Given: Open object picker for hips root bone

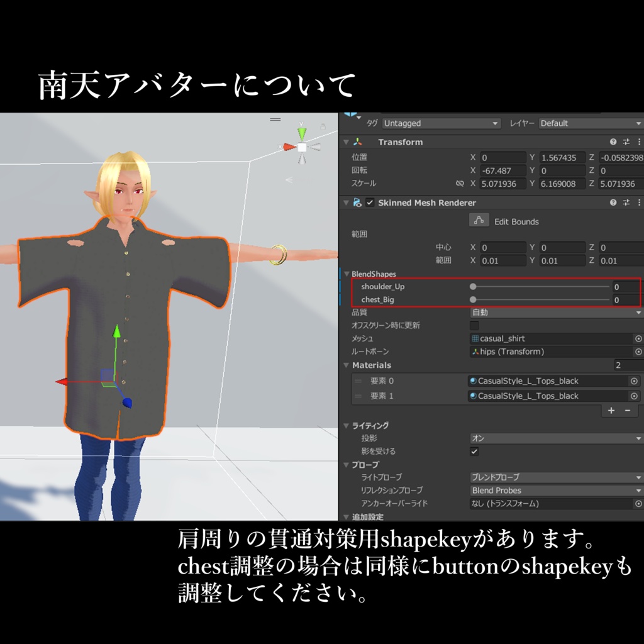Looking at the screenshot, I should click(x=638, y=352).
